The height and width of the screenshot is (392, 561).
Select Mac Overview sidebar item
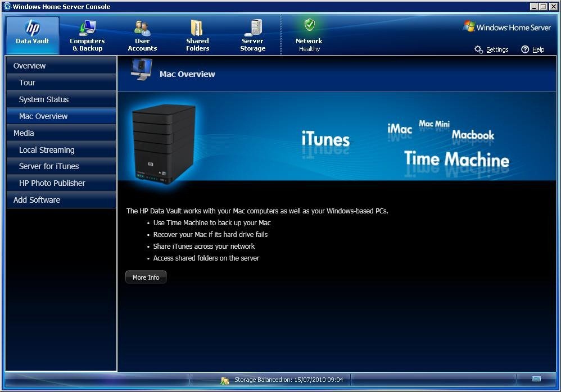click(61, 116)
